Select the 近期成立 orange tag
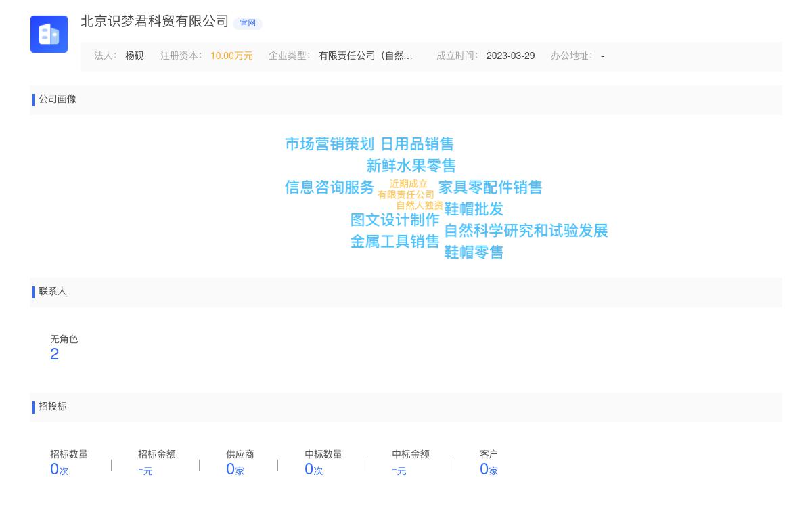812x509 pixels. tap(409, 184)
